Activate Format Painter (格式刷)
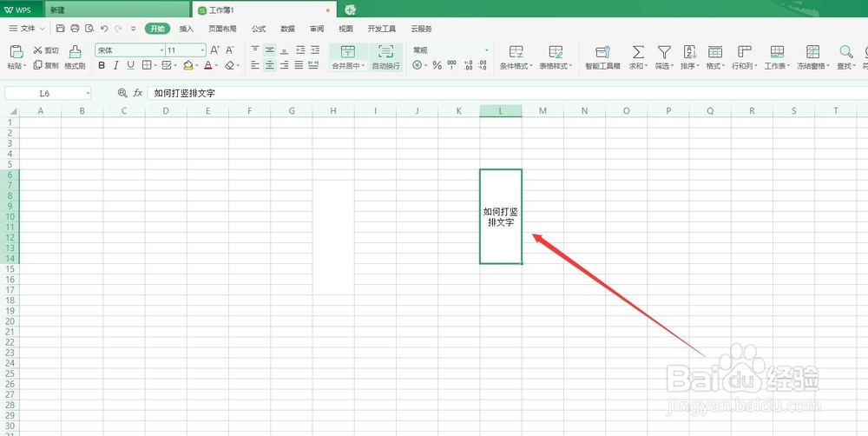 (x=76, y=57)
